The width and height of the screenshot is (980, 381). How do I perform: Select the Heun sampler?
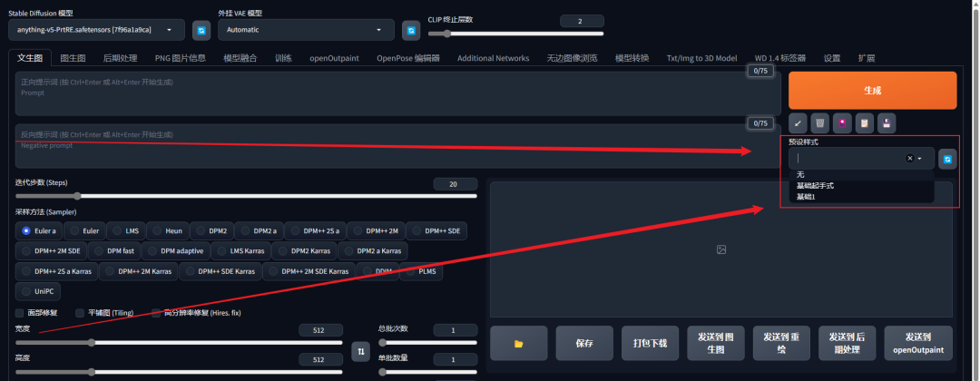coord(168,230)
